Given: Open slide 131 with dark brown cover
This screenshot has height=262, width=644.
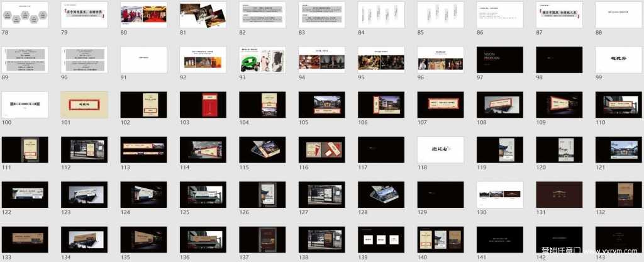Looking at the screenshot, I should tap(559, 195).
